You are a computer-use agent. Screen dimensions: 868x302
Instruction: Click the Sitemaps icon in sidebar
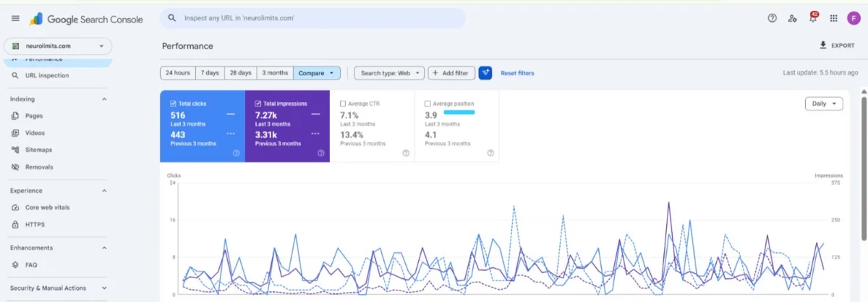(x=16, y=150)
